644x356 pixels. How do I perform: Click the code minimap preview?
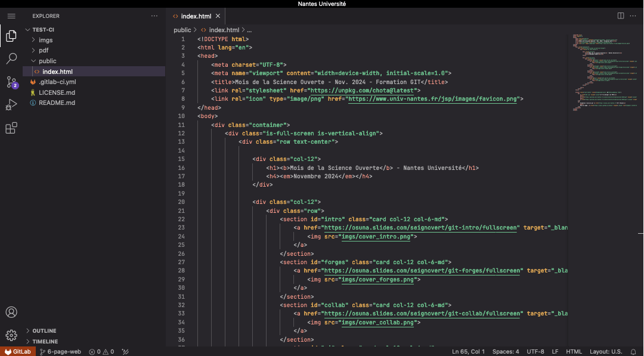[604, 73]
